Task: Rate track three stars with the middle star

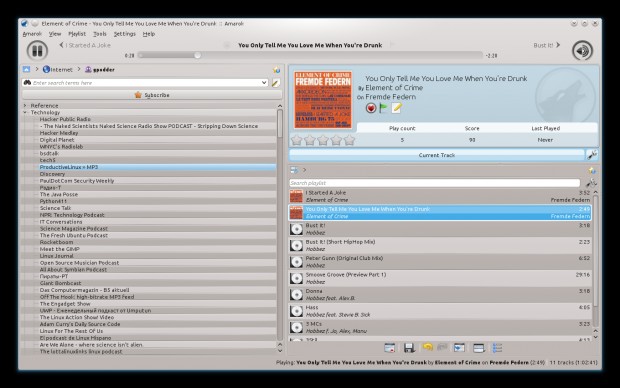Action: coord(323,140)
